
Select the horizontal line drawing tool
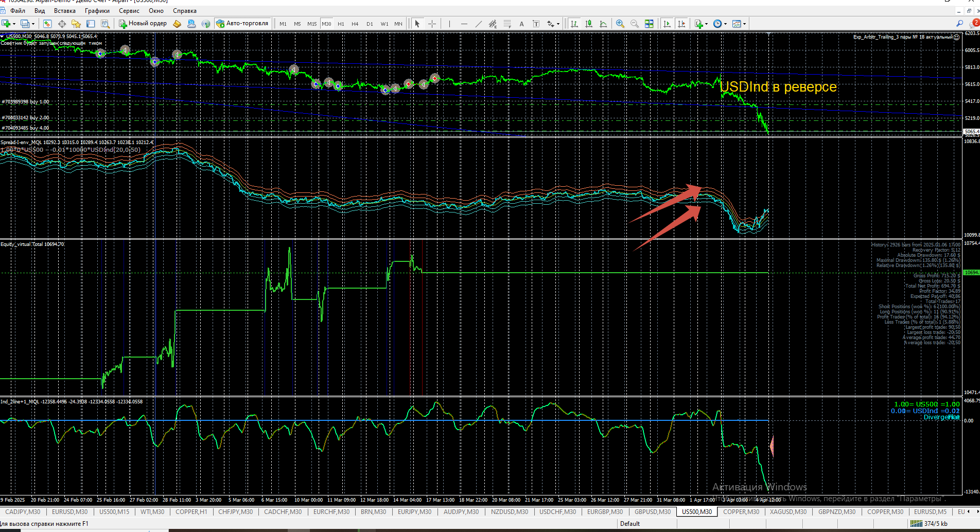[x=464, y=24]
